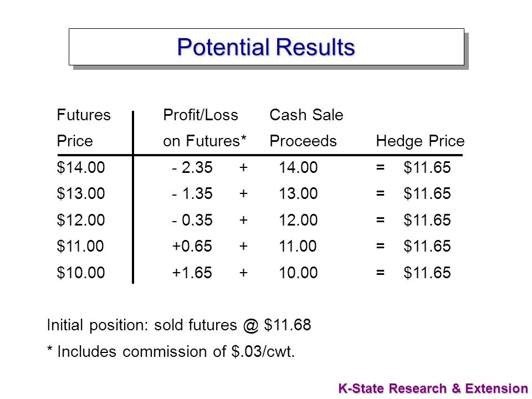Image resolution: width=532 pixels, height=399 pixels.
Task: Select the 12.00 cash sale proceeds value
Action: [x=298, y=220]
